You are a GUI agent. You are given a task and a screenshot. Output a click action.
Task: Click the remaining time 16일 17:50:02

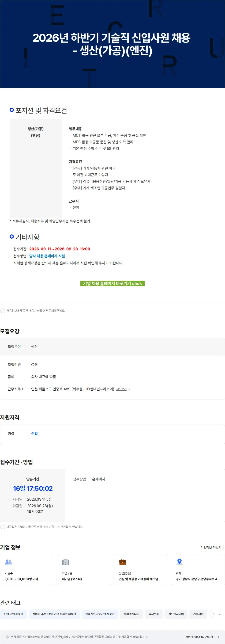pyautogui.click(x=33, y=488)
